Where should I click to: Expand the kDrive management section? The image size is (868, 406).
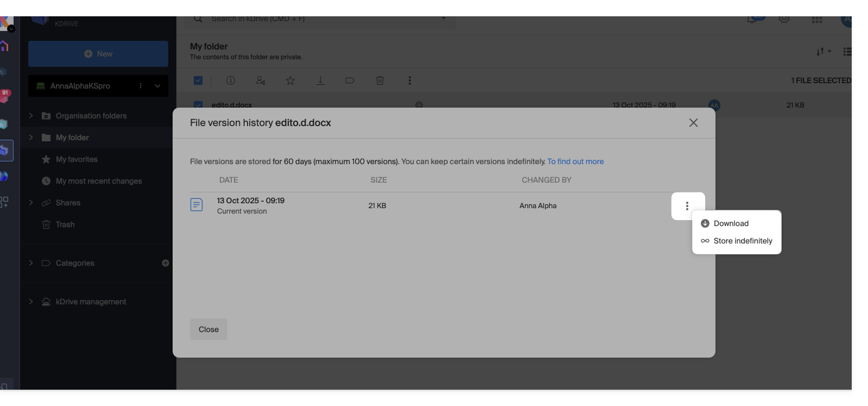(x=31, y=302)
